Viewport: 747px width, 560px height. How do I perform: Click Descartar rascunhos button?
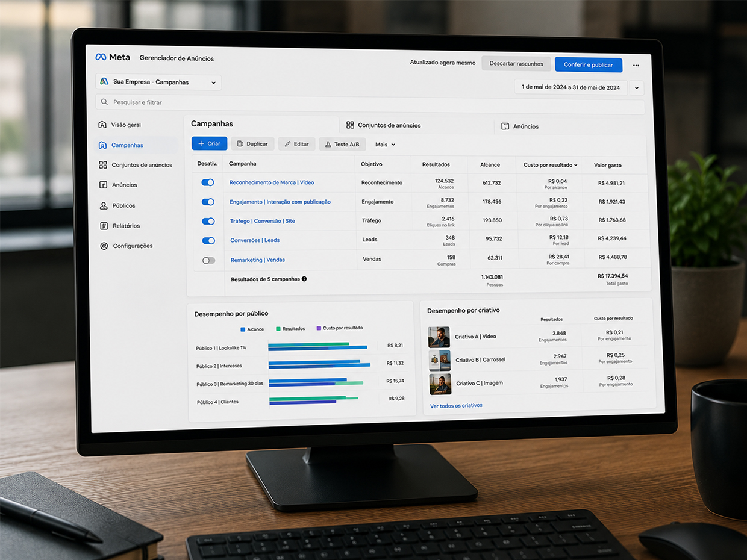pos(516,63)
